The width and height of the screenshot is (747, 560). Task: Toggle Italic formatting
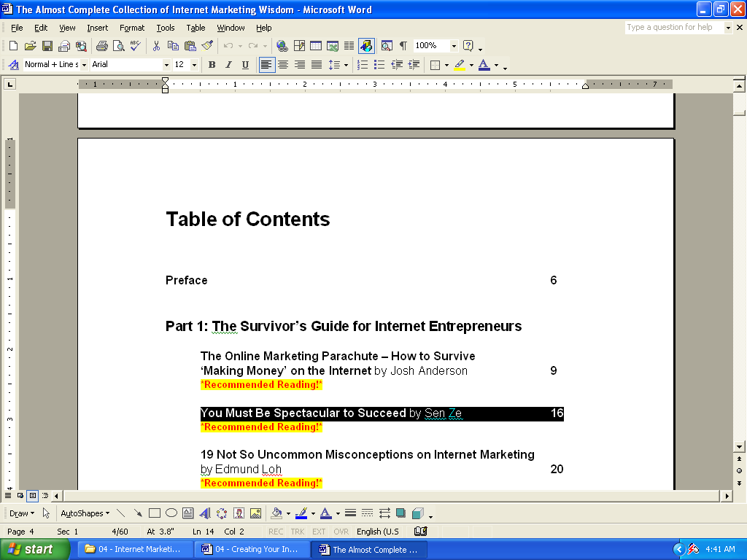click(x=228, y=65)
